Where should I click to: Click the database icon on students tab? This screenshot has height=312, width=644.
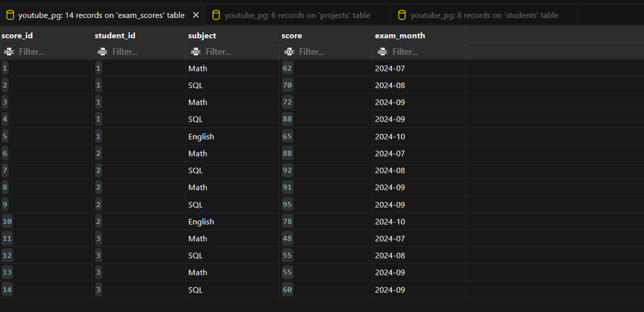[x=402, y=15]
